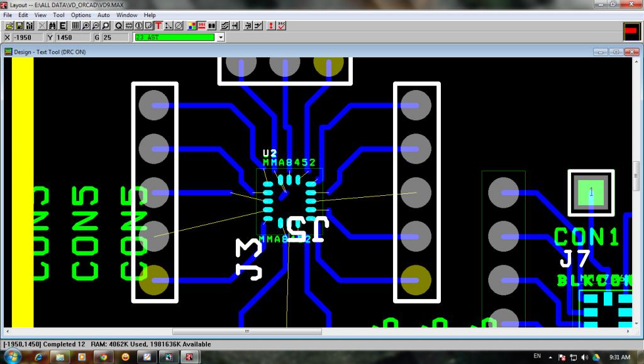Open the Options menu
The height and width of the screenshot is (364, 644).
pos(81,15)
